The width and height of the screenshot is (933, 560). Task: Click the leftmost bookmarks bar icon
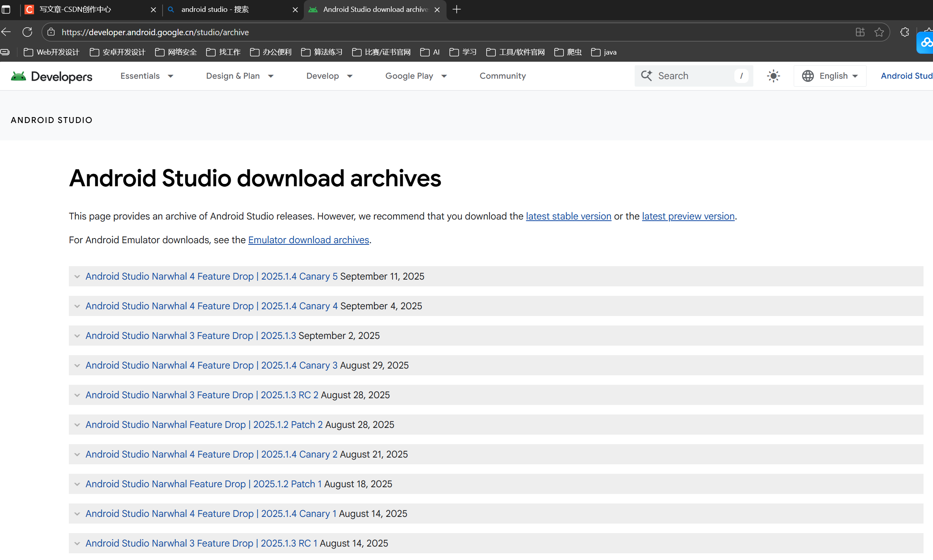tap(5, 52)
